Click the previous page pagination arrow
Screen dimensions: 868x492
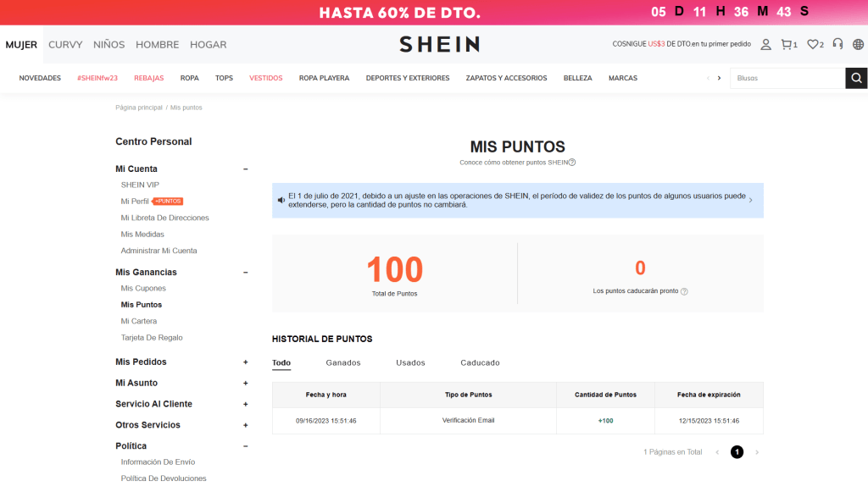tap(717, 452)
